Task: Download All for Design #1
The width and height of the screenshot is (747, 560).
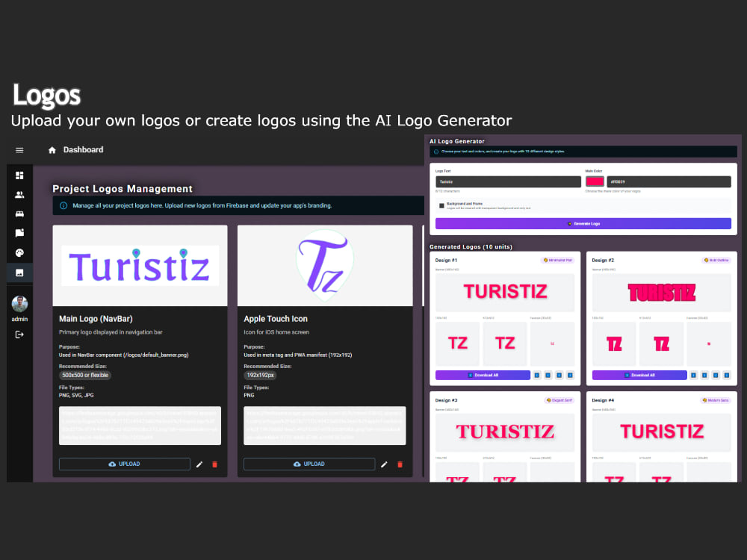Action: 483,376
